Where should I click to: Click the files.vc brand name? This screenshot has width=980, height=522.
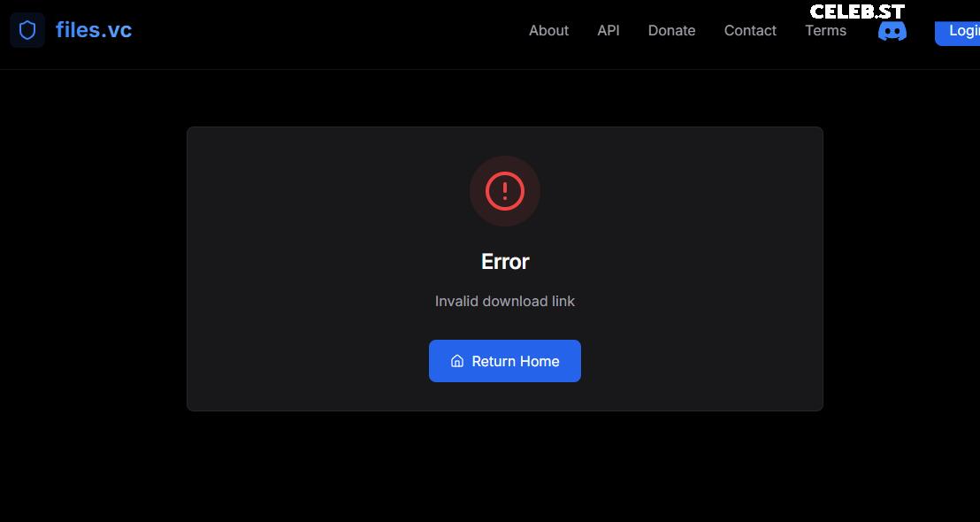pos(94,30)
